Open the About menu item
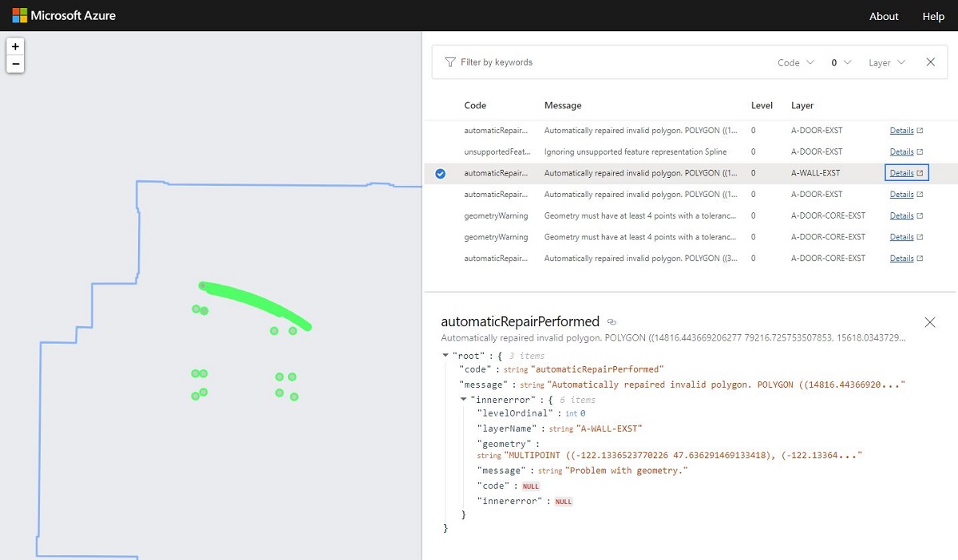The height and width of the screenshot is (560, 958). pyautogui.click(x=884, y=16)
